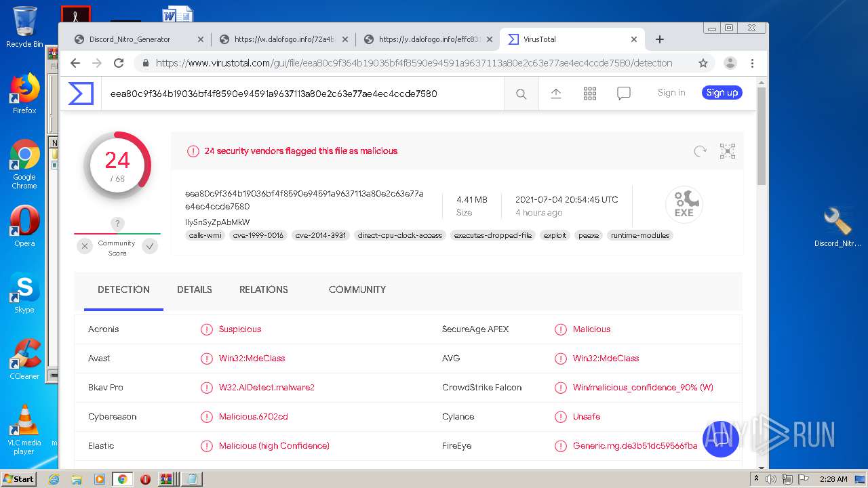Open a new browser tab

click(x=660, y=39)
